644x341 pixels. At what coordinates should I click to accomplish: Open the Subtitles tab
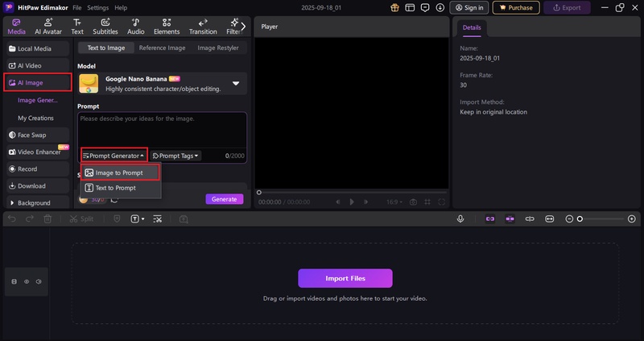tap(105, 27)
